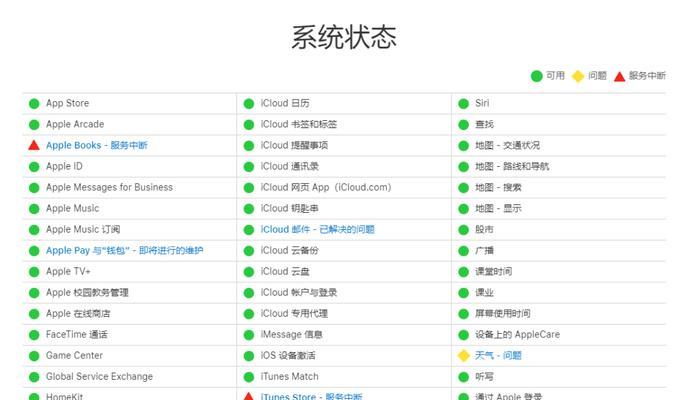Screen dimensions: 679x400
Task: Click the green status dot for iTunes Match
Action: pos(249,377)
